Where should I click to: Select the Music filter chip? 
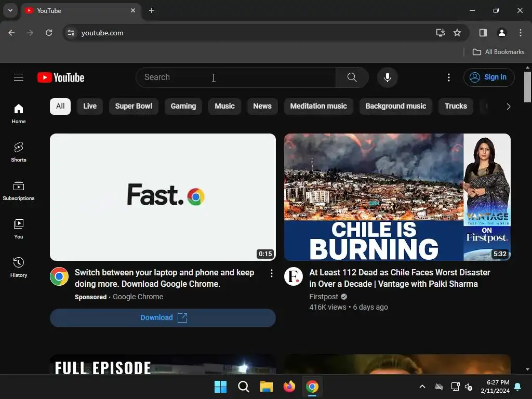[224, 106]
